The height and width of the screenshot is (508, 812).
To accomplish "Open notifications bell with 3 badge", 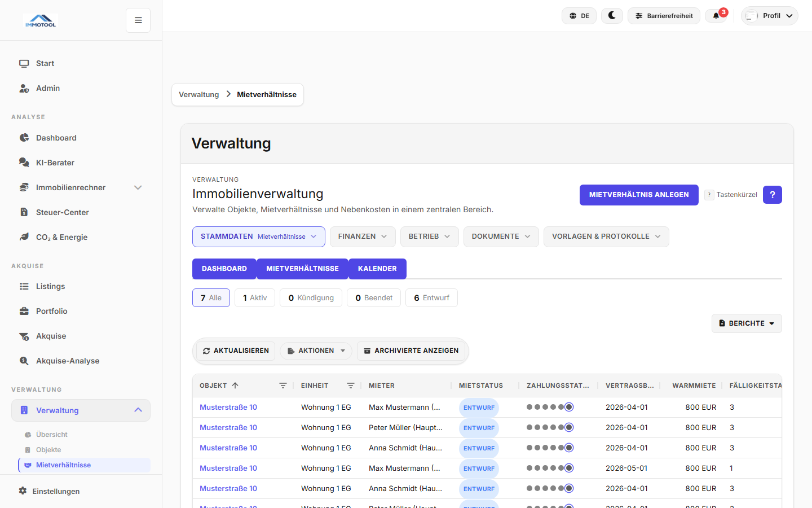I will pyautogui.click(x=717, y=16).
